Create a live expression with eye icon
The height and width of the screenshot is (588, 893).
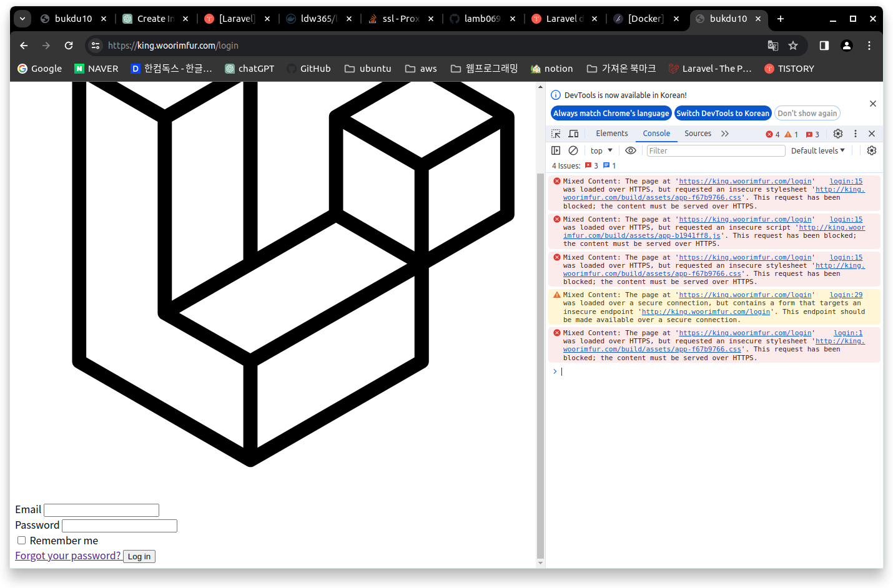tap(631, 150)
